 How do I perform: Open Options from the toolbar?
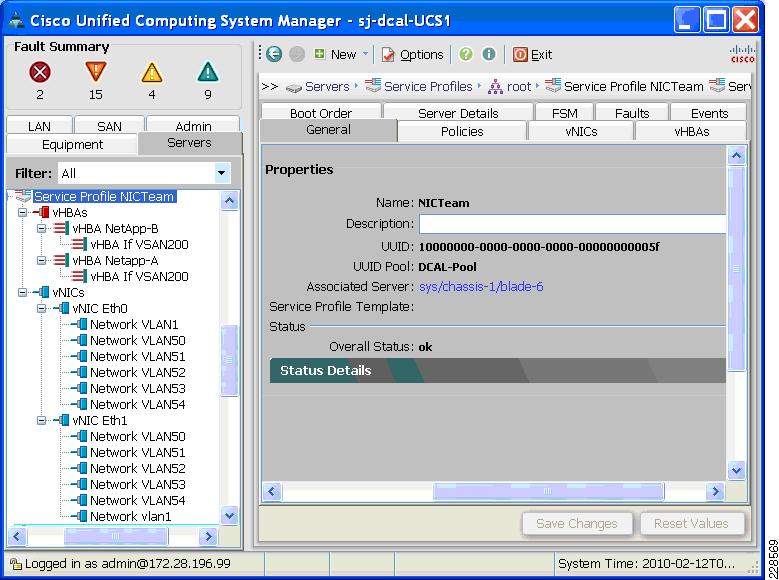(x=412, y=55)
